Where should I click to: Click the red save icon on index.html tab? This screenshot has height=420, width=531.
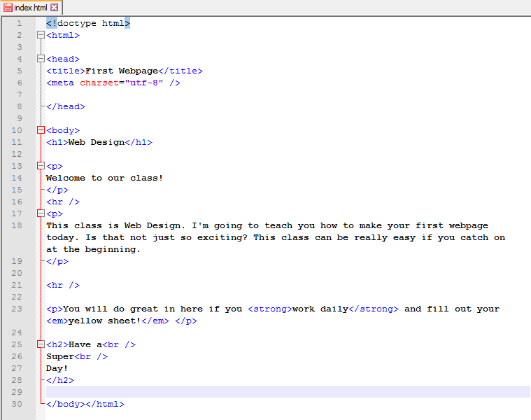coord(8,8)
